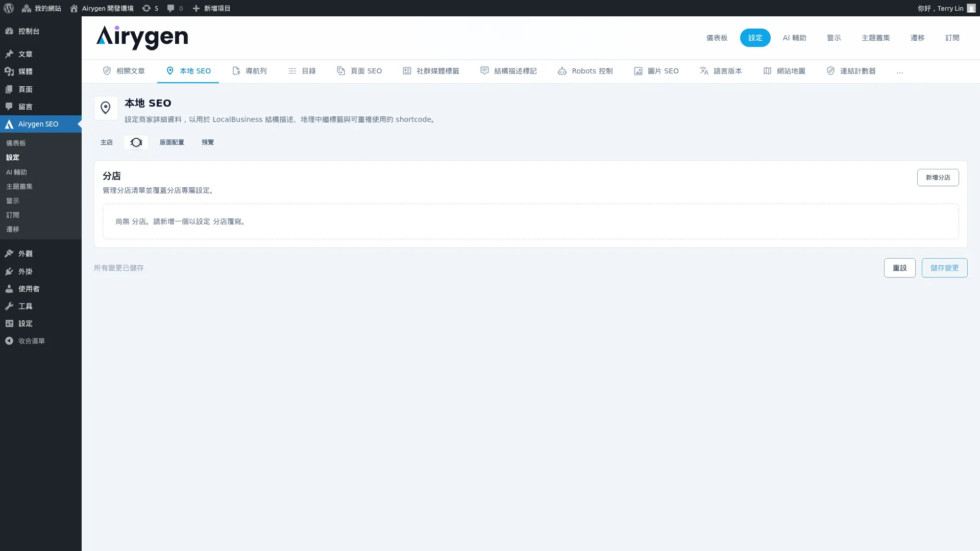Screen dimensions: 980x551
Task: Click the 新增項目 plus icon
Action: (x=196, y=8)
